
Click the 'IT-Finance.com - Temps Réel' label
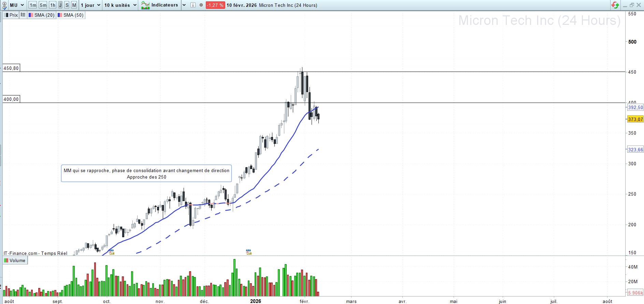click(x=35, y=253)
